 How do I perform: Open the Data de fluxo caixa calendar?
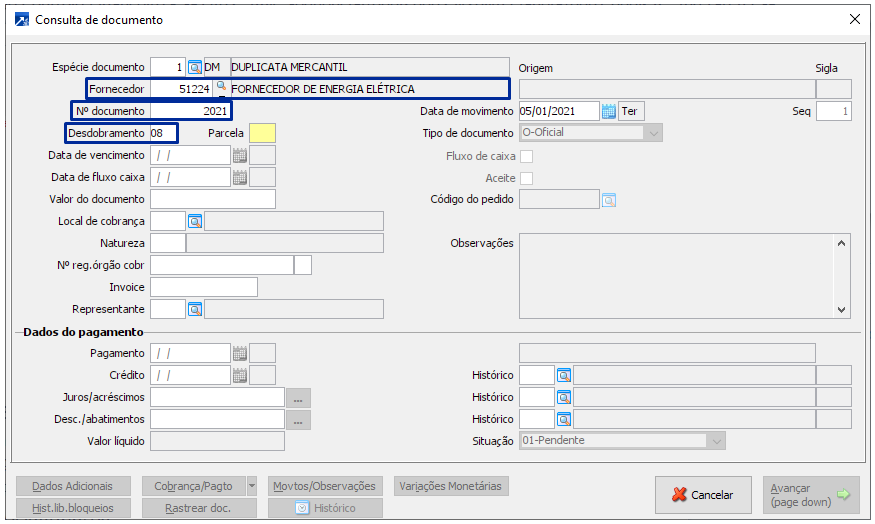tap(239, 177)
